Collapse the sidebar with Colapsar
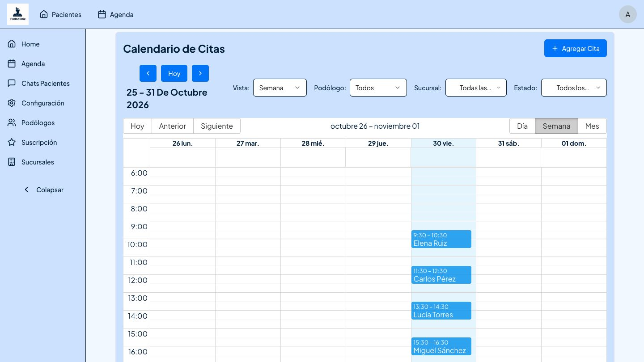The width and height of the screenshot is (644, 362). (43, 189)
